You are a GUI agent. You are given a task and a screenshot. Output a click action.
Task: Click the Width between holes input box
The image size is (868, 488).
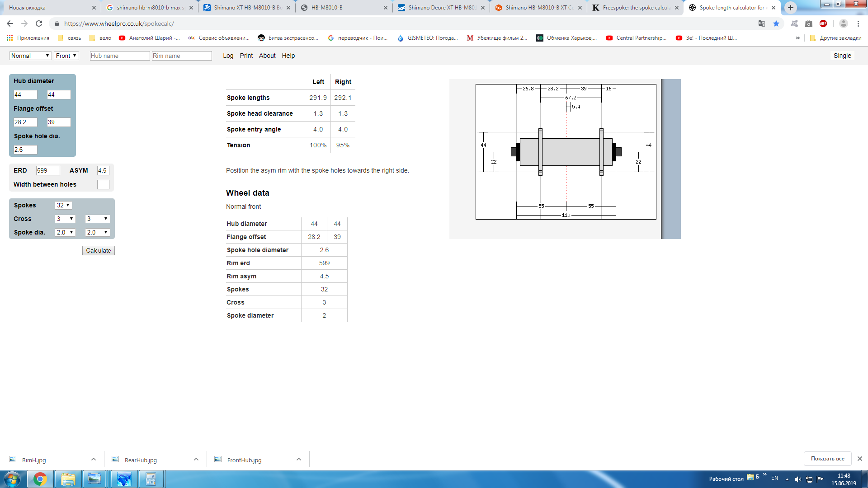click(x=103, y=184)
